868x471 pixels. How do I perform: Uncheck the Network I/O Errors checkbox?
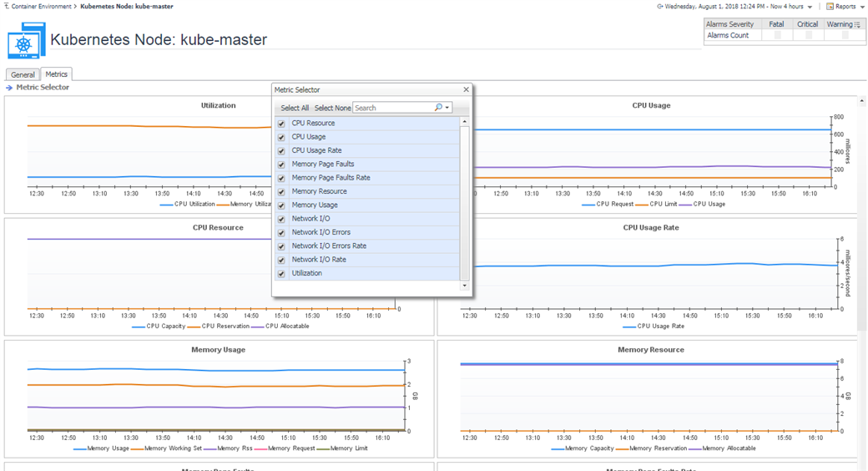tap(281, 233)
